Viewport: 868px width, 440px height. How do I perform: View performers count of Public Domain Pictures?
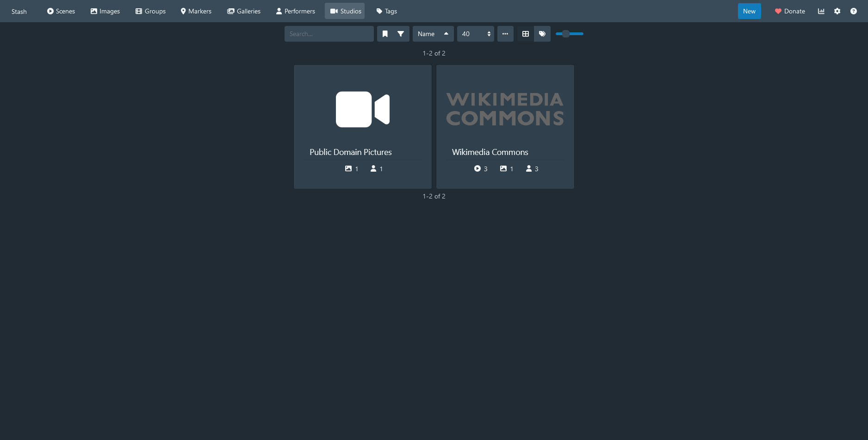tap(377, 169)
